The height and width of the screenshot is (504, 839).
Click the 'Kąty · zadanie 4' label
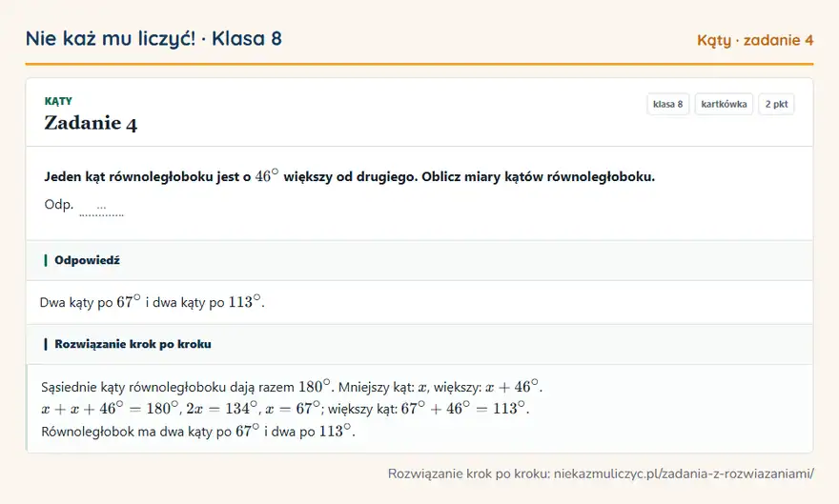point(755,40)
